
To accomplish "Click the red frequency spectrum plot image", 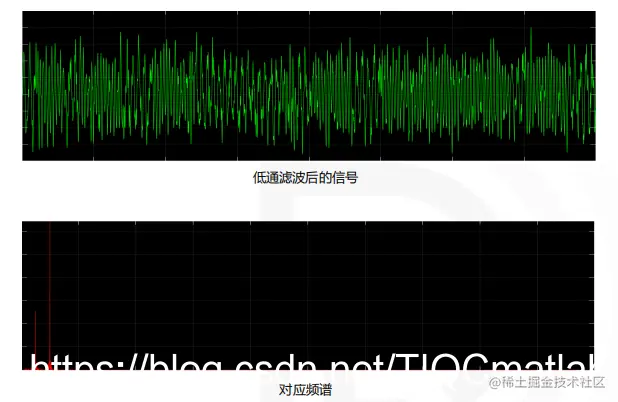I will [308, 296].
